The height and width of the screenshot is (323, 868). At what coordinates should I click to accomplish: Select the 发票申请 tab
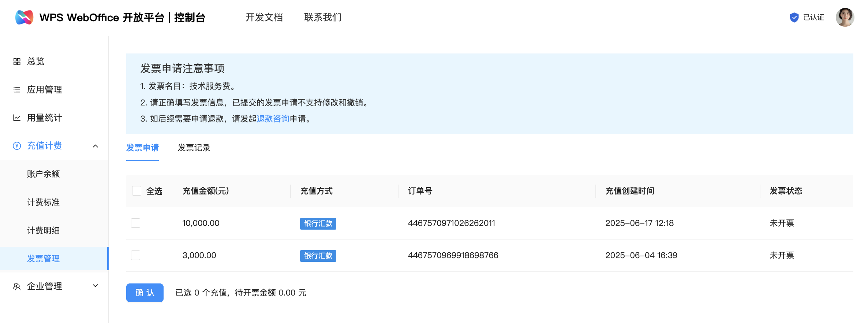(x=142, y=148)
